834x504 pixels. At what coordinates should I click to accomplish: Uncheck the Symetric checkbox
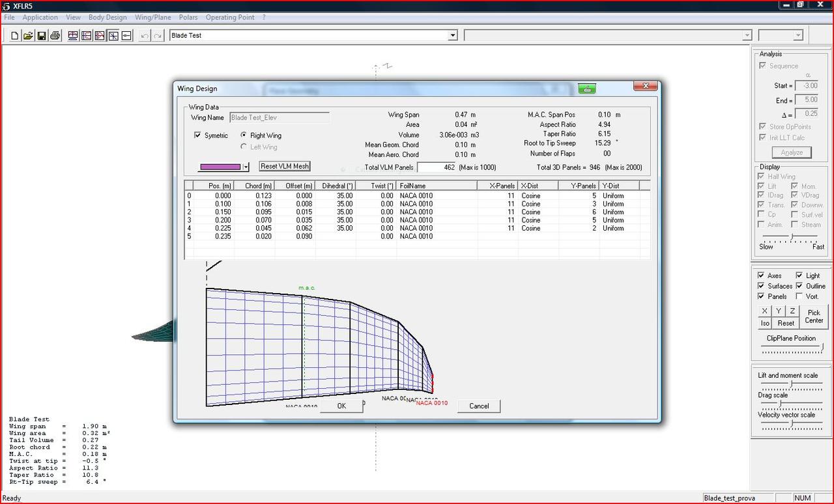[x=198, y=135]
